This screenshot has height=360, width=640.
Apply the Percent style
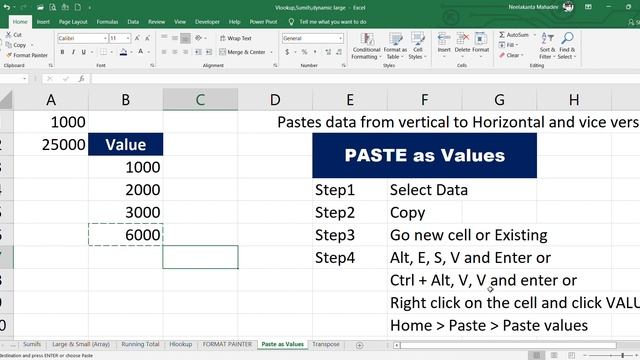coord(304,52)
